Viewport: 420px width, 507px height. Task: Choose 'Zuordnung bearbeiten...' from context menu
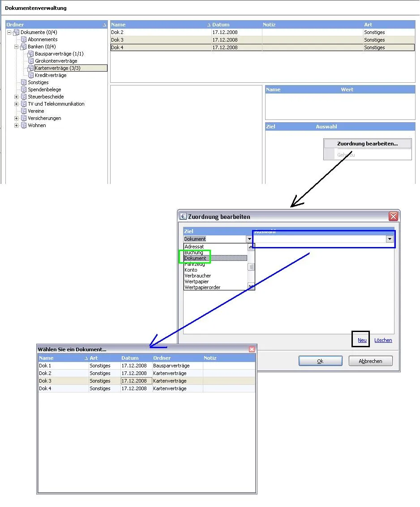tap(367, 144)
